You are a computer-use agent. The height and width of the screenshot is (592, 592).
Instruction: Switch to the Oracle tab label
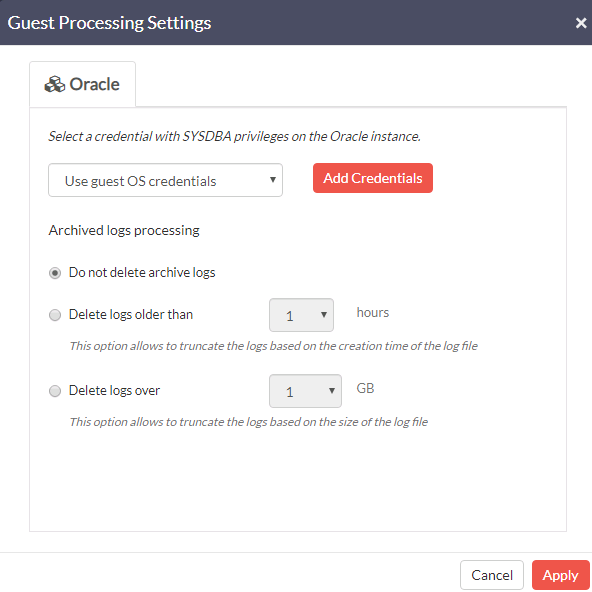click(94, 84)
